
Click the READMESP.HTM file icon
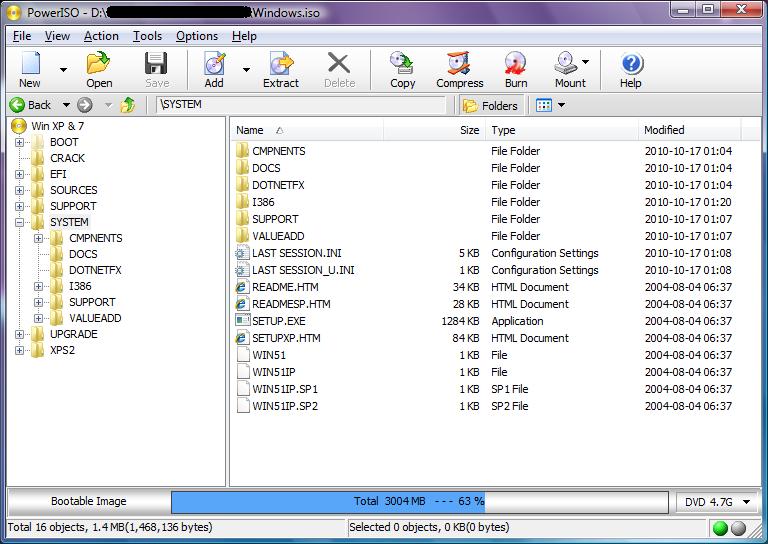(x=242, y=304)
